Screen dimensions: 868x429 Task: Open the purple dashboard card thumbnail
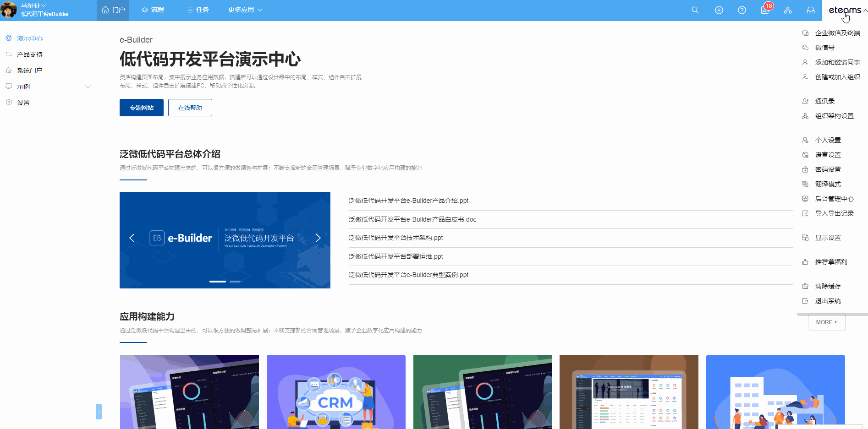coord(189,392)
